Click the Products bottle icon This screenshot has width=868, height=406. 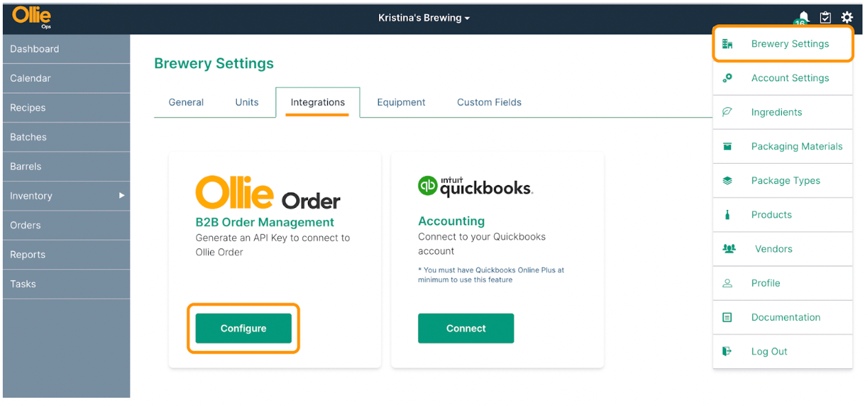point(727,215)
